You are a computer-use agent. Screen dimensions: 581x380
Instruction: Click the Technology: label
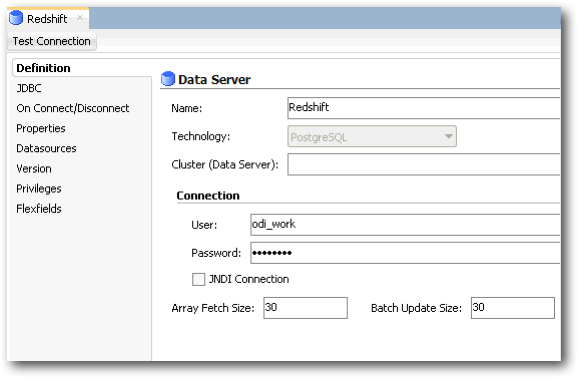[x=200, y=136]
